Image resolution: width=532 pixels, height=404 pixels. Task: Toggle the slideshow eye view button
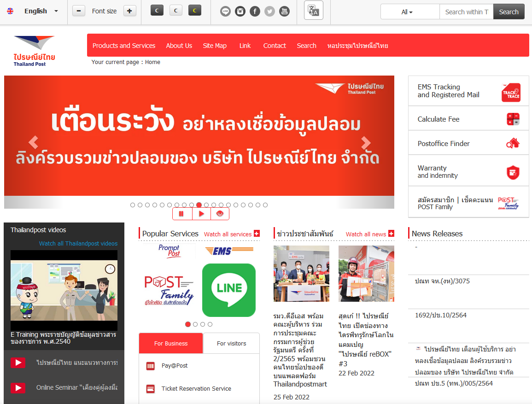click(220, 214)
